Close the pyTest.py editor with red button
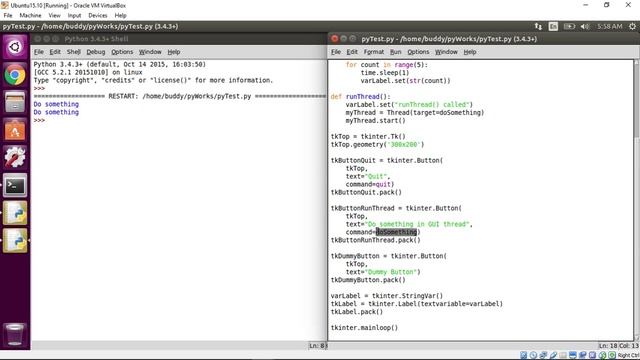Screen dimensions: 640x360 [x=335, y=39]
